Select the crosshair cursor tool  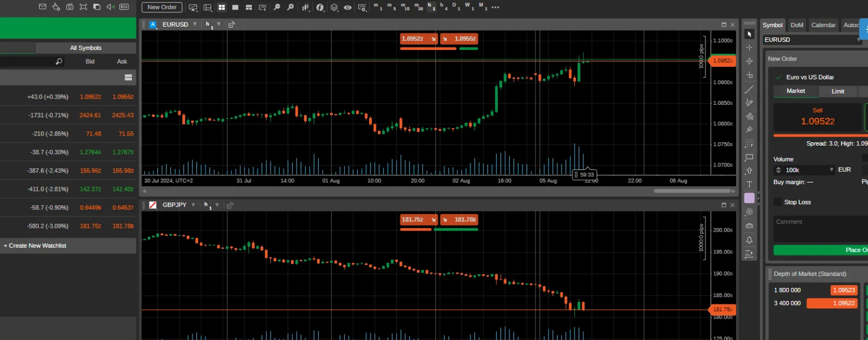(749, 48)
